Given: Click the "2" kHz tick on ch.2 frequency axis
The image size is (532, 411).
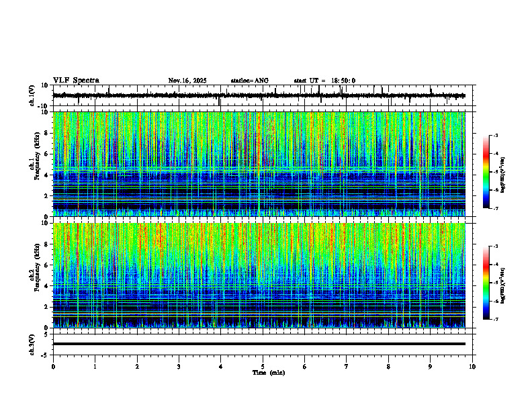Looking at the screenshot, I should (47, 307).
